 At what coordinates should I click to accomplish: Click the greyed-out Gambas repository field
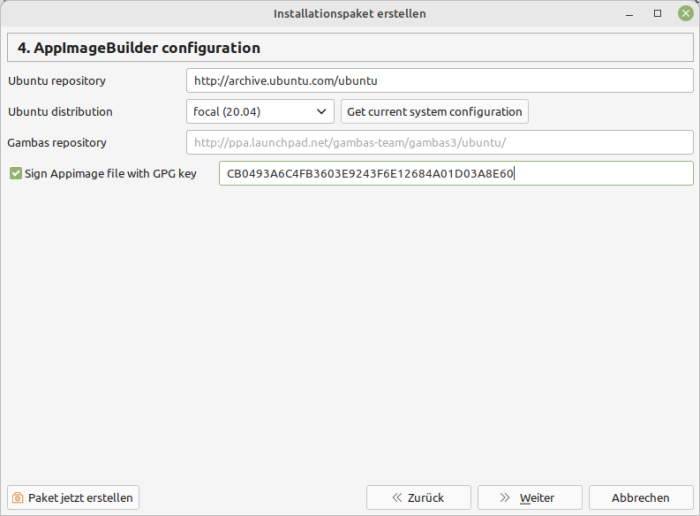[x=439, y=143]
